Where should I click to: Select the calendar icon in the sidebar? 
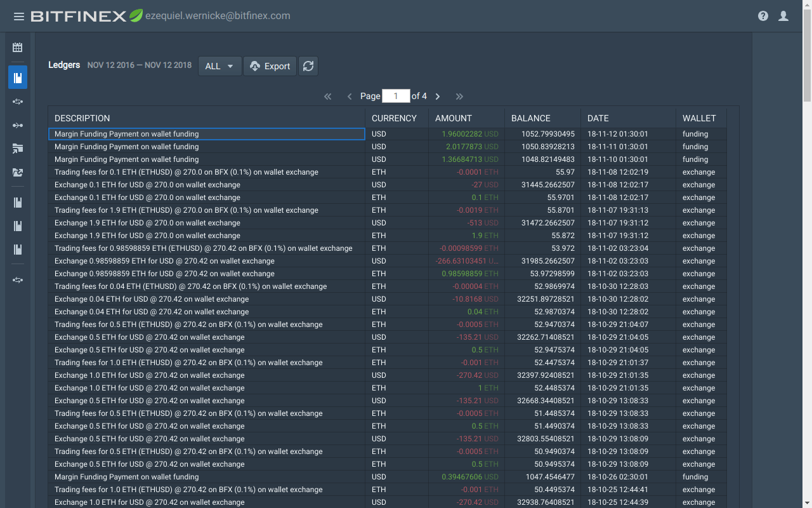point(17,47)
